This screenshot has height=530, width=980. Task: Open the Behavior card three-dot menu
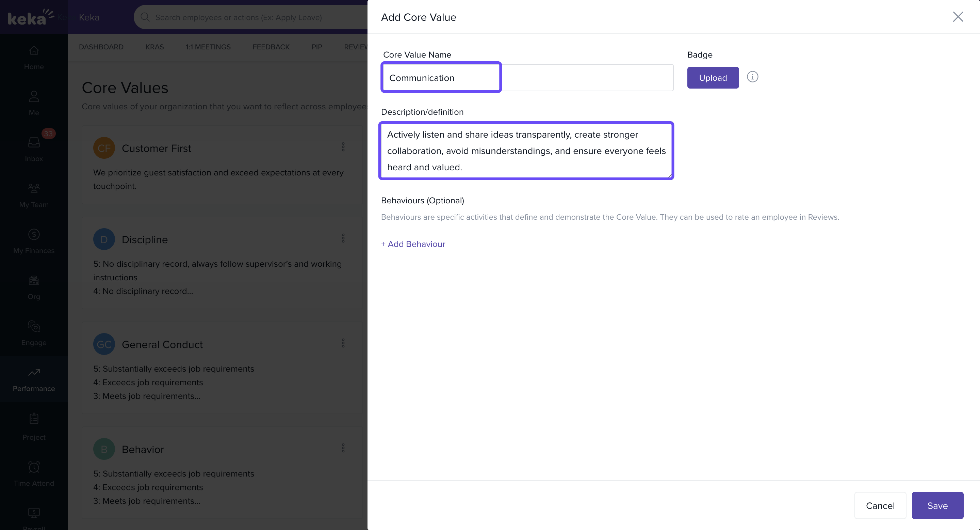point(343,448)
